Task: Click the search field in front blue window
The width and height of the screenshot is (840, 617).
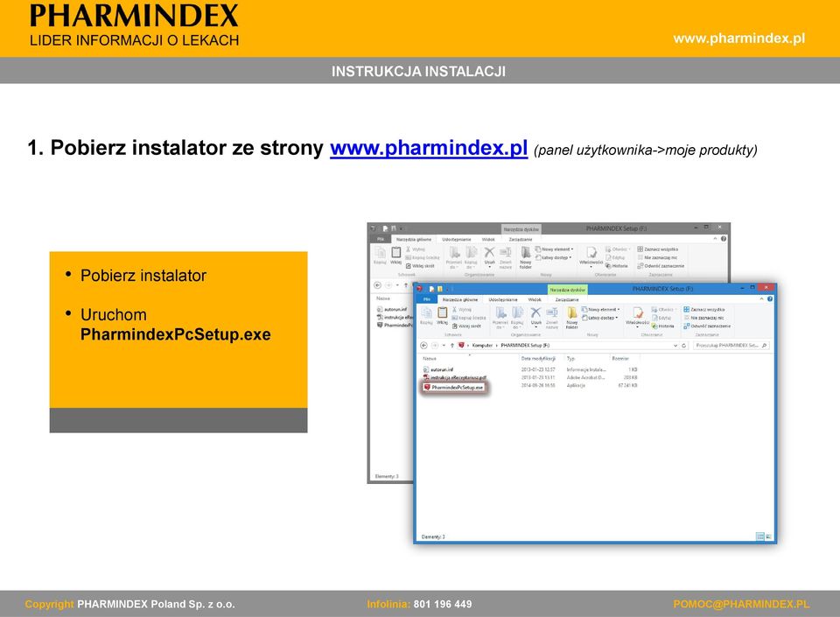Action: coord(731,346)
